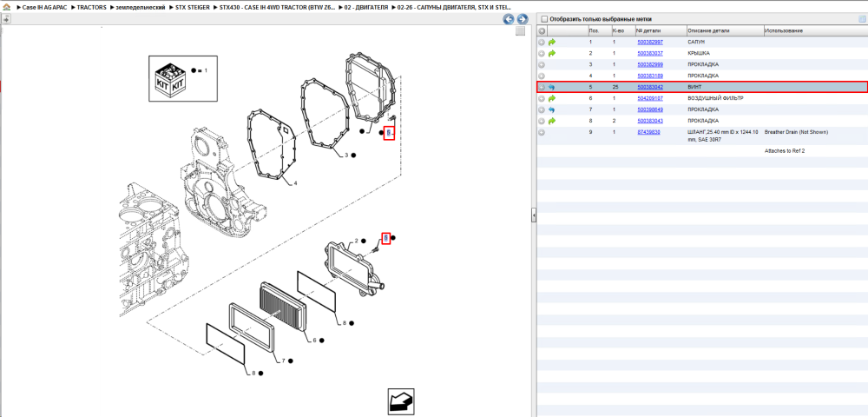The image size is (868, 417).
Task: Add САПУН row circle icon to list
Action: click(542, 42)
